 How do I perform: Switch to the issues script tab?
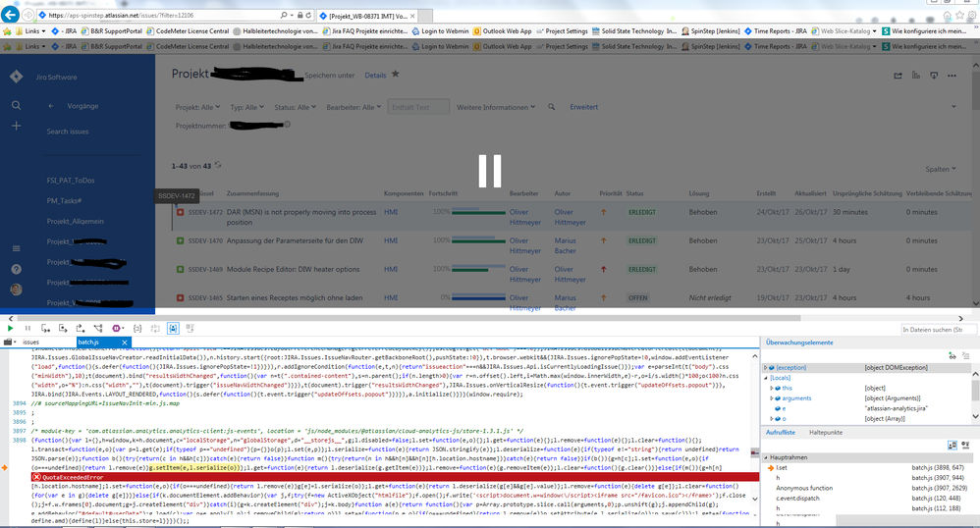click(30, 343)
